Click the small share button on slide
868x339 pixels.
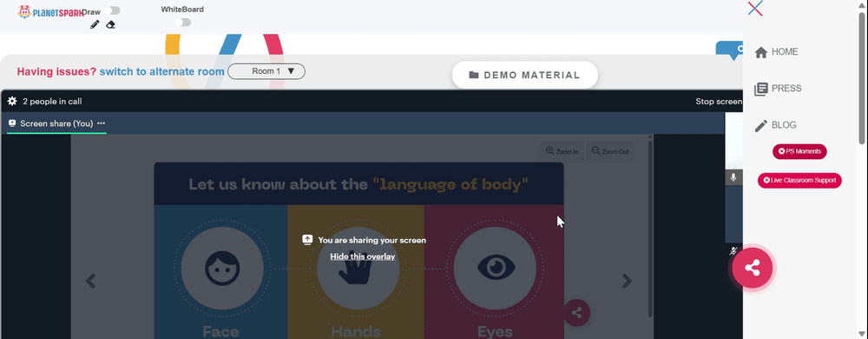(577, 312)
